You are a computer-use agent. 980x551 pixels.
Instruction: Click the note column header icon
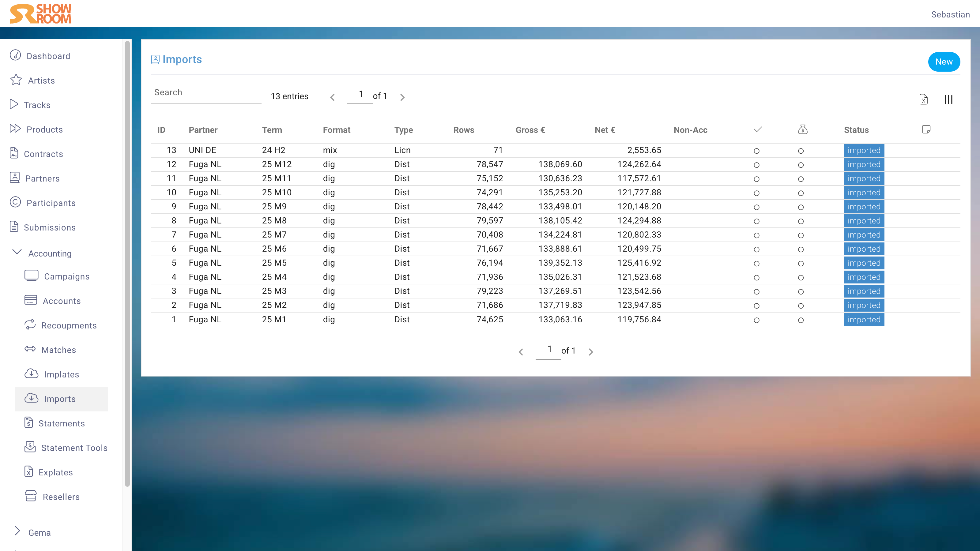coord(926,130)
